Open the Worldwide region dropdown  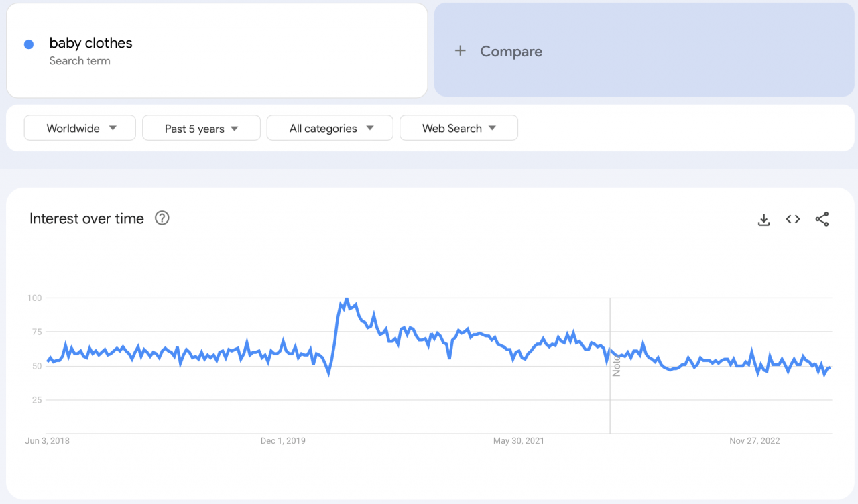[80, 128]
